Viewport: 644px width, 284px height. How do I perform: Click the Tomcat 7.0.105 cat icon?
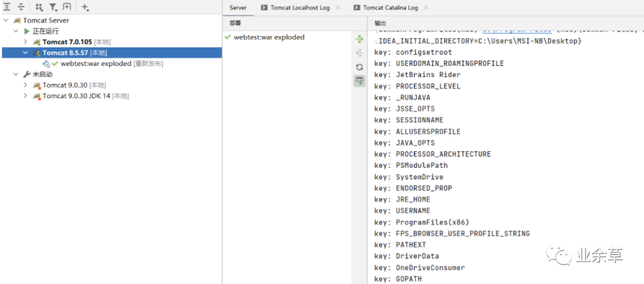36,42
